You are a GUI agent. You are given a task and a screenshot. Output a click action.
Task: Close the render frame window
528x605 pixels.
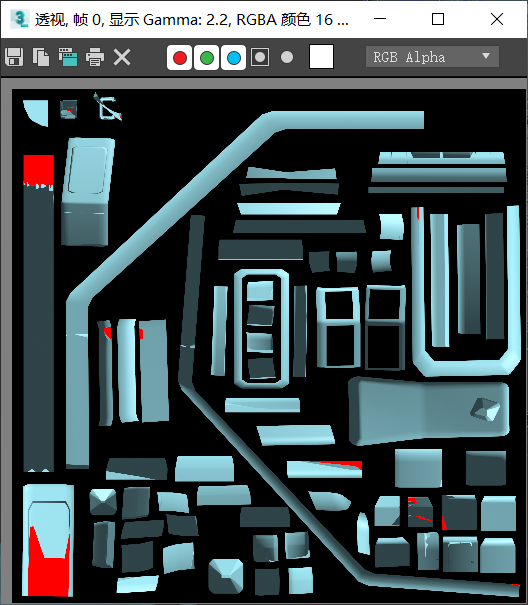click(x=497, y=19)
